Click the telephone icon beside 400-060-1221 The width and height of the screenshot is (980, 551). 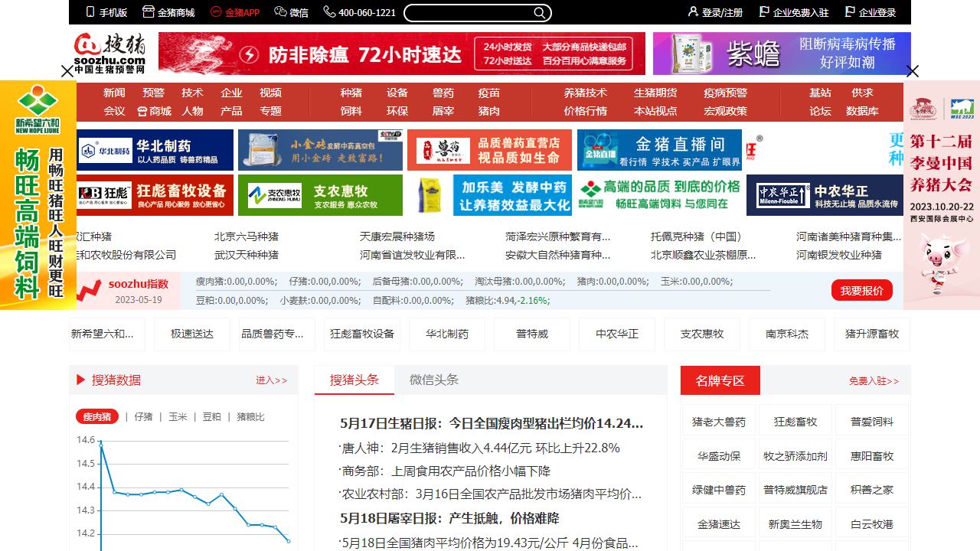(x=329, y=12)
